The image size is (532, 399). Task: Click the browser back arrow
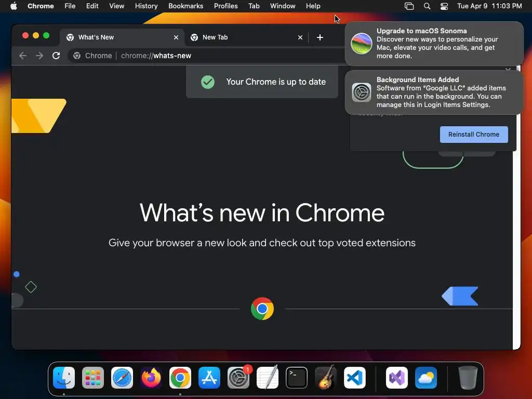pyautogui.click(x=23, y=56)
